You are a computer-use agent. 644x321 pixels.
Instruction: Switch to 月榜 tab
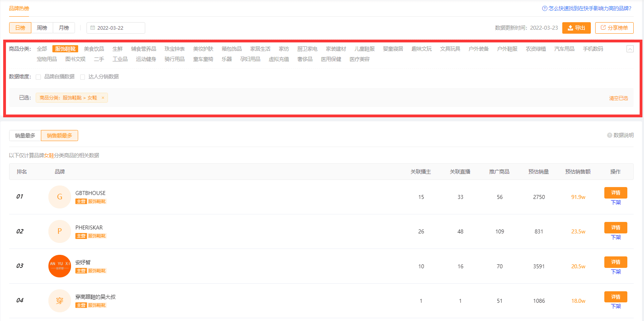click(x=64, y=28)
